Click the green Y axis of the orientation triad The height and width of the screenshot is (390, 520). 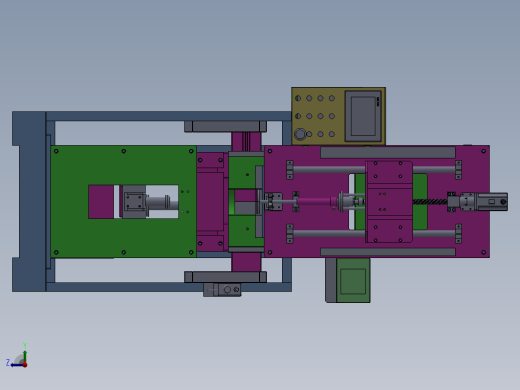25,356
